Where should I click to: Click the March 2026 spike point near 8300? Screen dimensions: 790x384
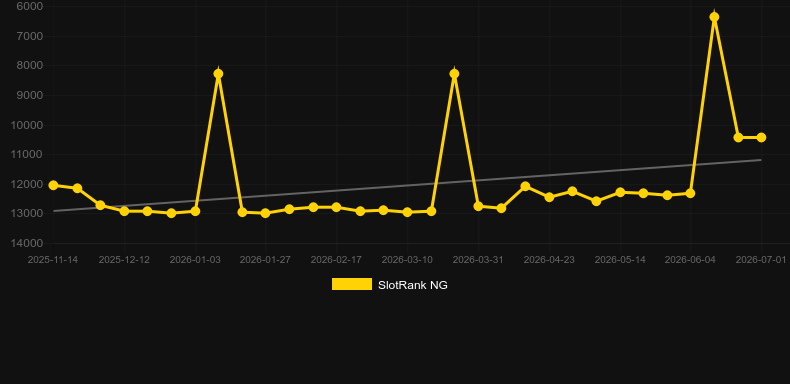point(454,74)
